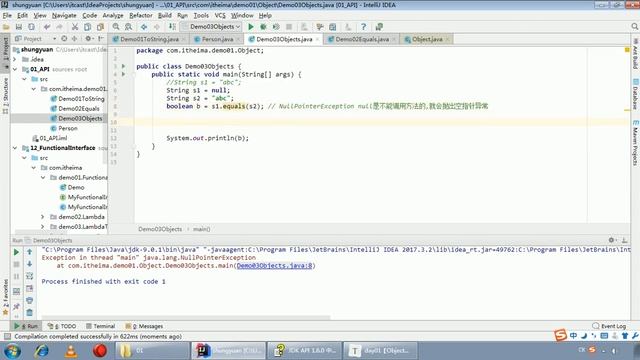Open the VCS menu
Screen dimensions: 640x360
pos(220,16)
